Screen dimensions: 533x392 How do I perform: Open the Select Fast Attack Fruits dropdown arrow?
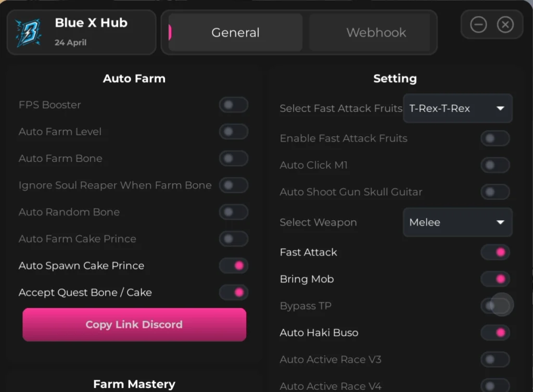tap(500, 108)
